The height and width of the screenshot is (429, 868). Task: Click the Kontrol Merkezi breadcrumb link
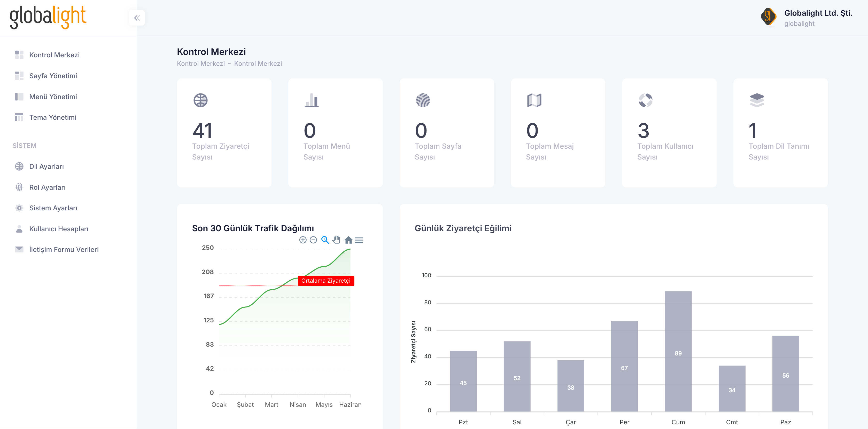pyautogui.click(x=200, y=64)
